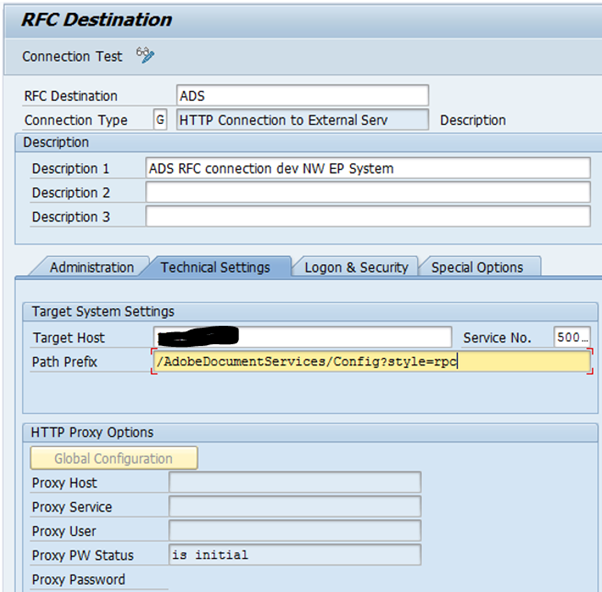Click the Target Host input field
Viewport: 602px width, 592px height.
point(303,337)
